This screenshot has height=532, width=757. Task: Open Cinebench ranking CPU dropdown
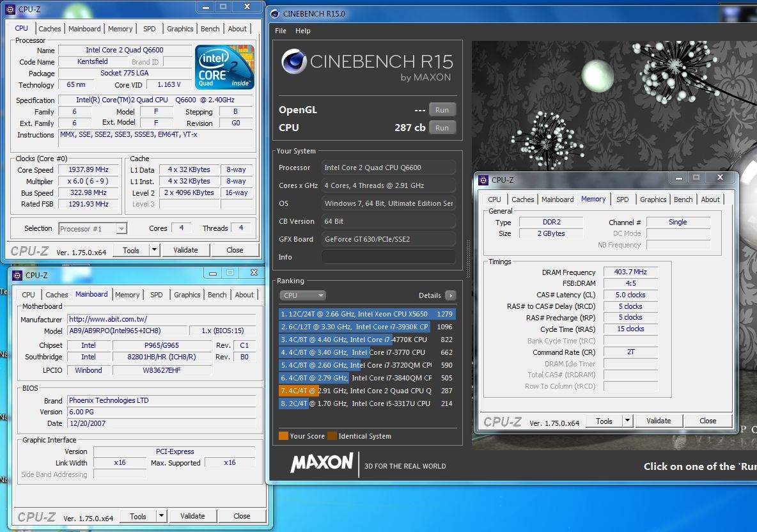coord(302,295)
